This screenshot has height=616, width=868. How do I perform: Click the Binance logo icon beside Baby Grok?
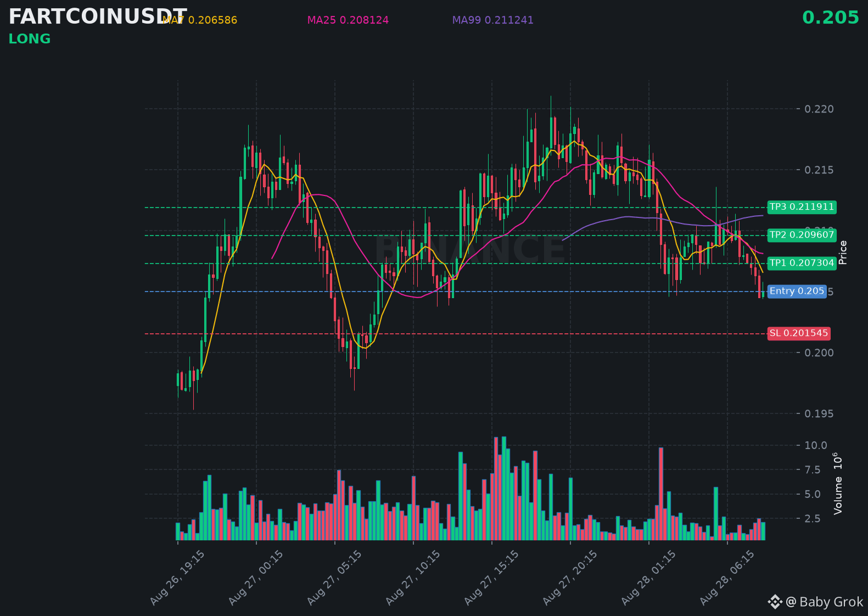(x=775, y=602)
